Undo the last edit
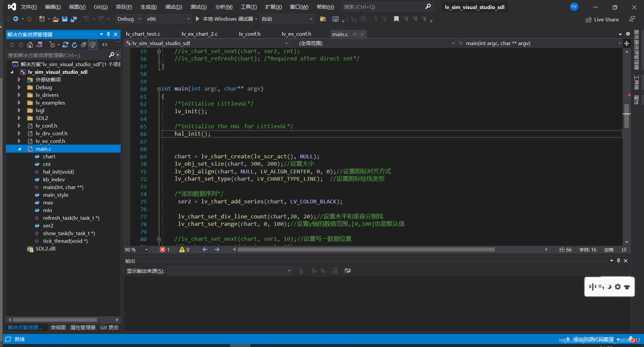This screenshot has height=347, width=644. click(86, 19)
